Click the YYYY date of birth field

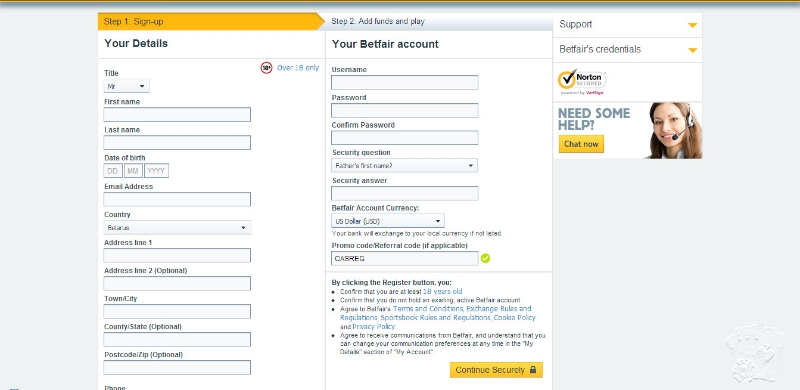(x=156, y=170)
